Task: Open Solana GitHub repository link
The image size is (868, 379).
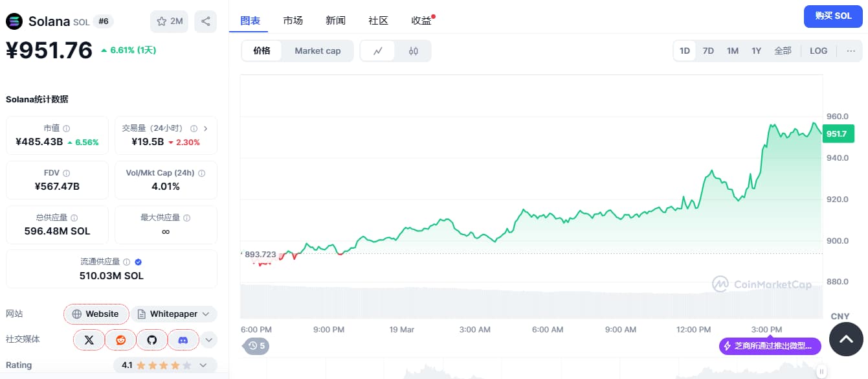Action: tap(152, 339)
